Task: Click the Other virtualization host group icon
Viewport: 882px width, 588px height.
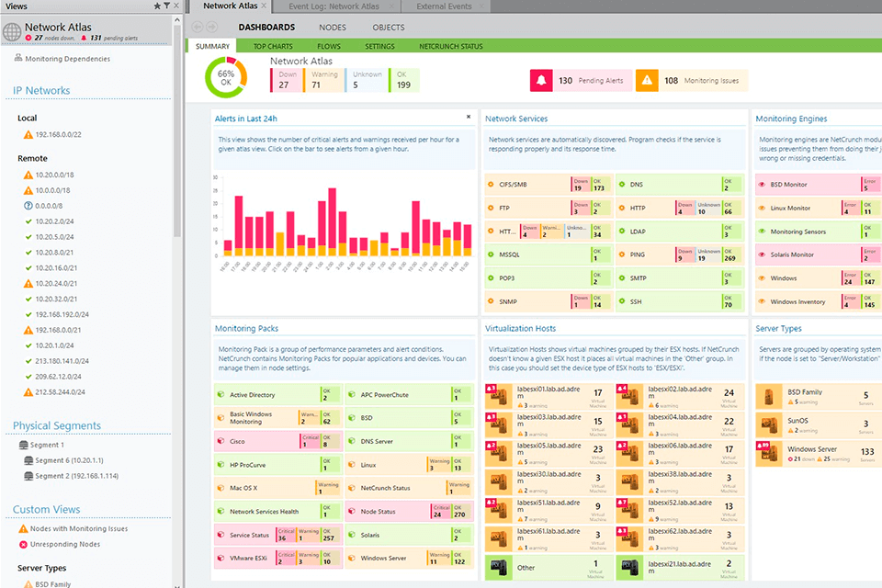Action: tap(498, 568)
